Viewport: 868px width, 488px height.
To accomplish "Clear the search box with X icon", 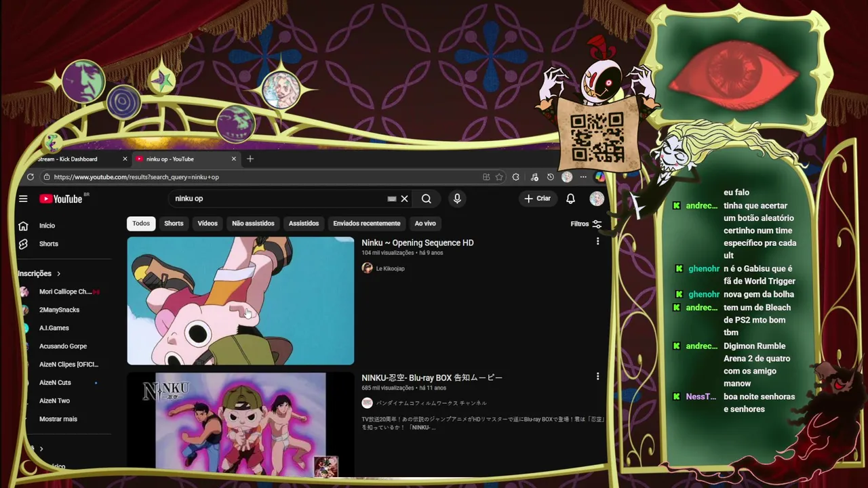I will tap(404, 199).
